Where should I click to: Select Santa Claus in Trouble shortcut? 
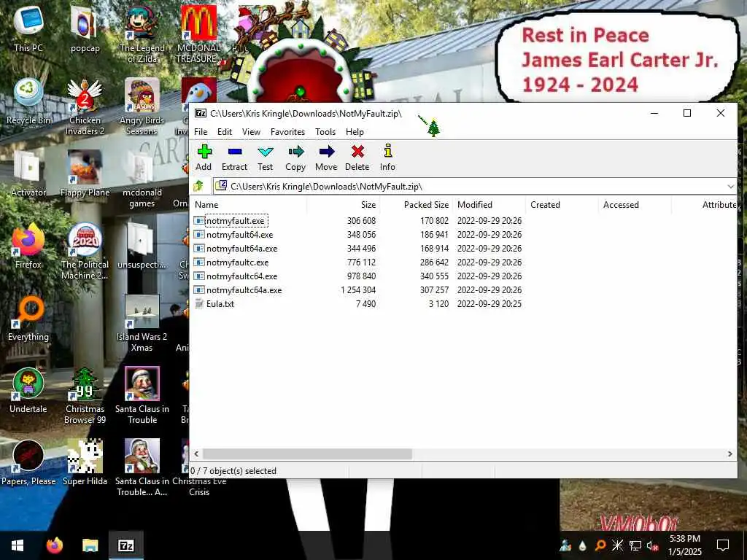(142, 396)
